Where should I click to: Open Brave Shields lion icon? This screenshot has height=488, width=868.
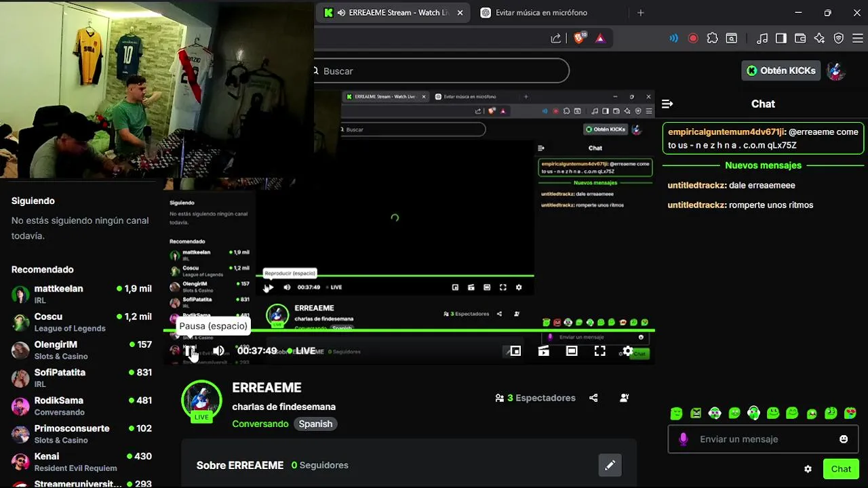[x=579, y=39]
